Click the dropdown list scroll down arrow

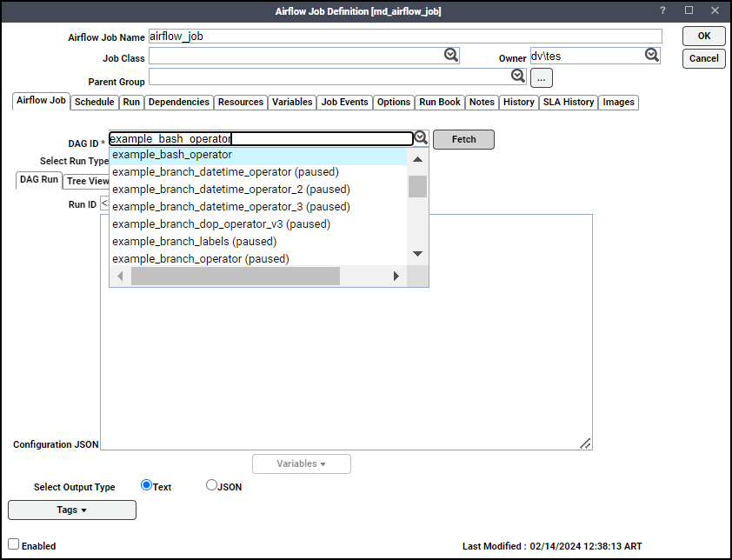418,254
